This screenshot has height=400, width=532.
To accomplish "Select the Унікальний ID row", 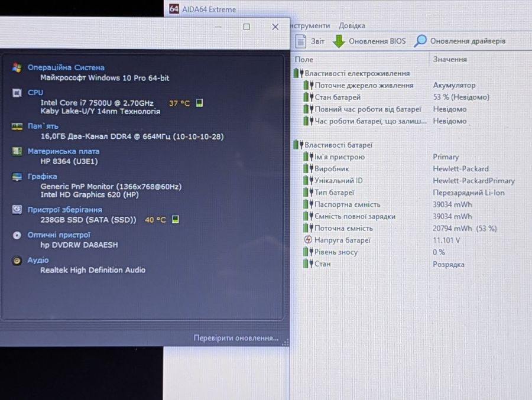I will click(x=409, y=180).
